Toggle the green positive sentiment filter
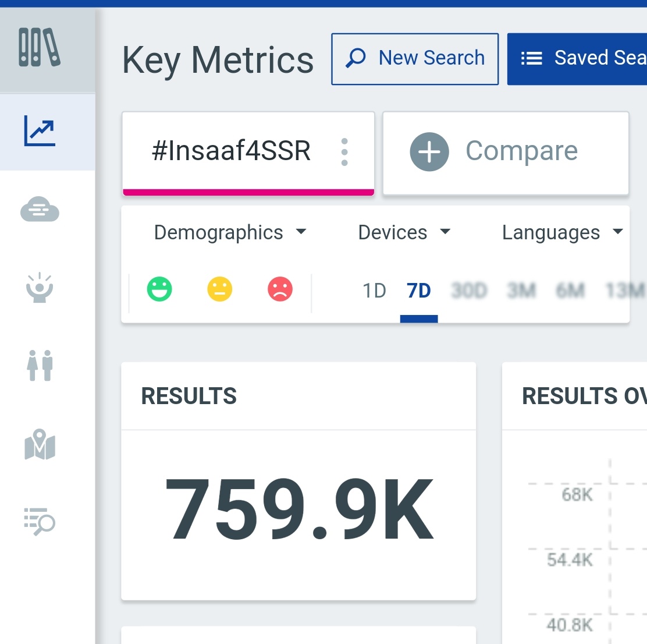This screenshot has height=644, width=647. point(159,289)
